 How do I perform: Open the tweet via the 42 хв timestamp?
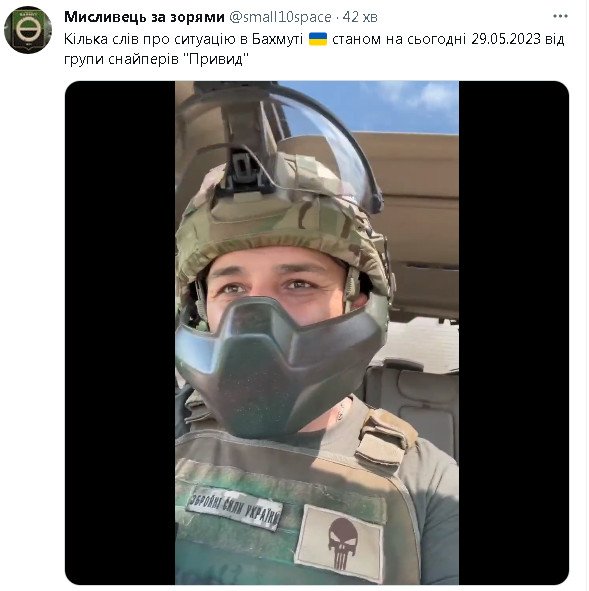[360, 17]
